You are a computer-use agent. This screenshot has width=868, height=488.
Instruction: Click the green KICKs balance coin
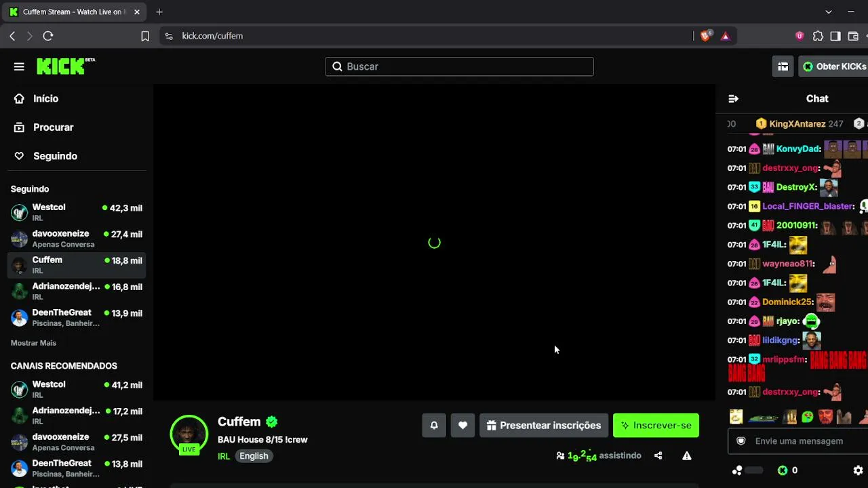[x=783, y=470]
